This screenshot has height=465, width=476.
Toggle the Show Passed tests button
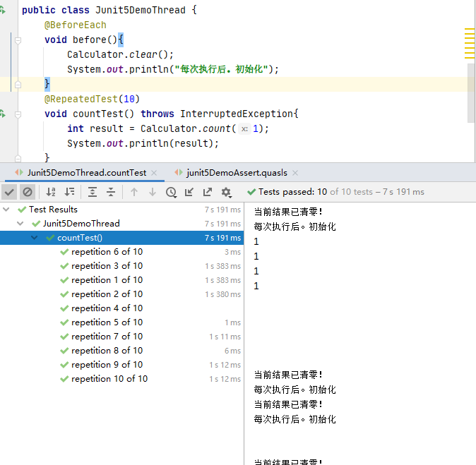(9, 192)
